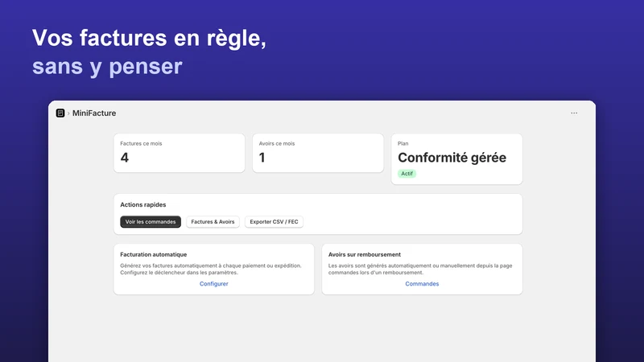Select the Avoirs ce mois card

[318, 153]
